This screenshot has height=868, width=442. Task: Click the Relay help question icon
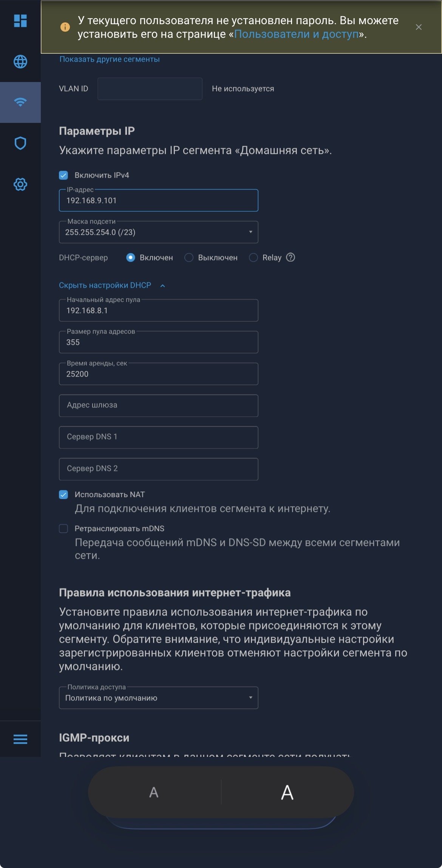tap(291, 257)
